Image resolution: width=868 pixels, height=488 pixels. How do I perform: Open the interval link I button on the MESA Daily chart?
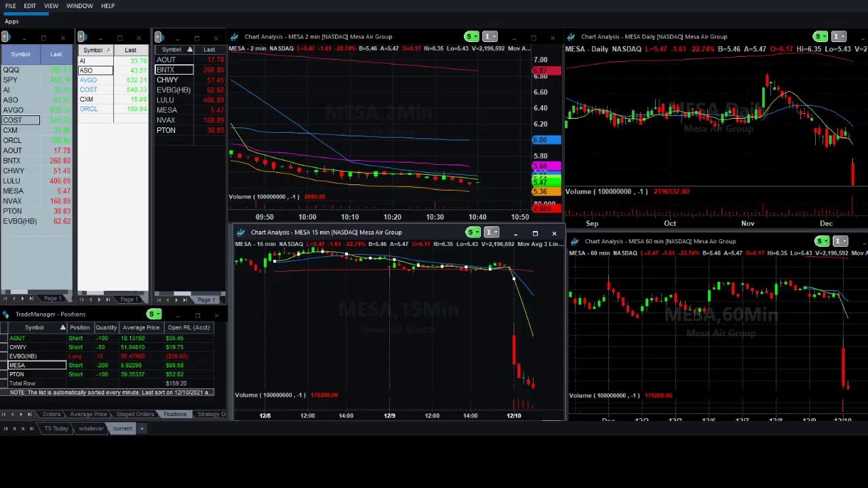pos(840,37)
